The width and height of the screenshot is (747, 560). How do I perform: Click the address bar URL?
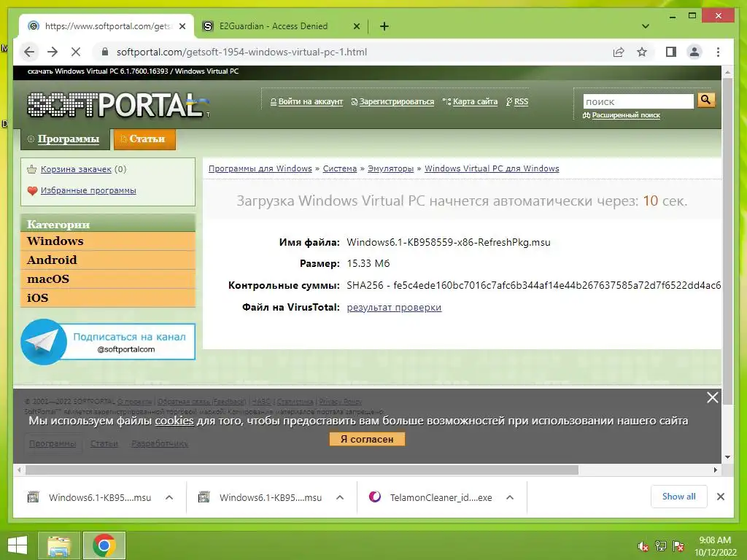pos(241,52)
